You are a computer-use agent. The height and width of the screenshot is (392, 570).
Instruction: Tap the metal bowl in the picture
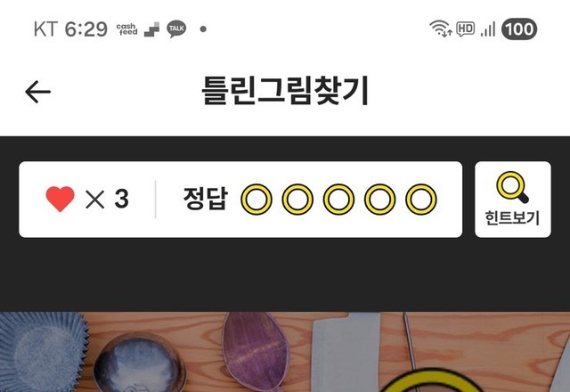tap(140, 363)
